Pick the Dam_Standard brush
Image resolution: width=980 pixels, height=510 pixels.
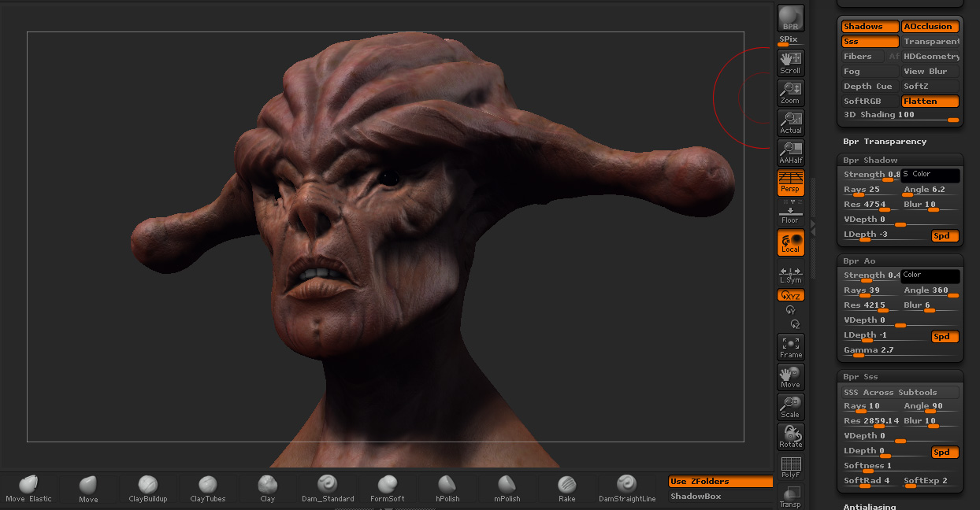pos(328,489)
